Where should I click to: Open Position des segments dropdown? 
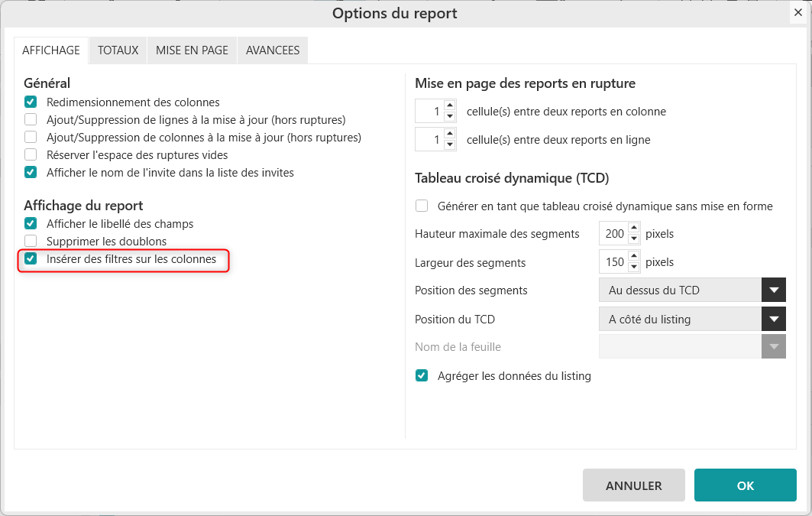coord(773,290)
